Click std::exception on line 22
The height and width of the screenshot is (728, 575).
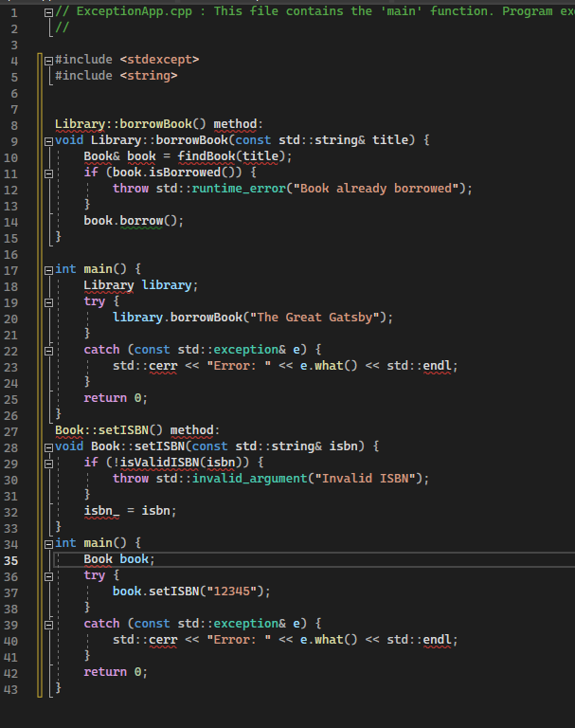(x=228, y=350)
